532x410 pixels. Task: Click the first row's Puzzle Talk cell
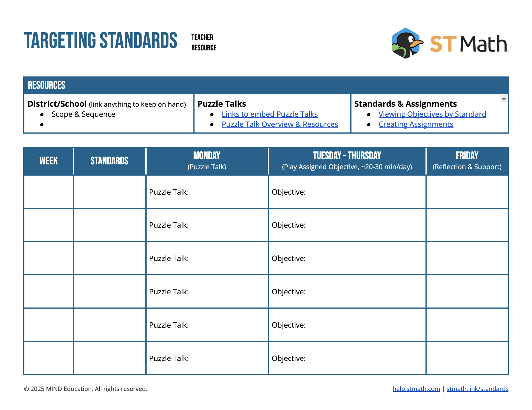coord(207,192)
